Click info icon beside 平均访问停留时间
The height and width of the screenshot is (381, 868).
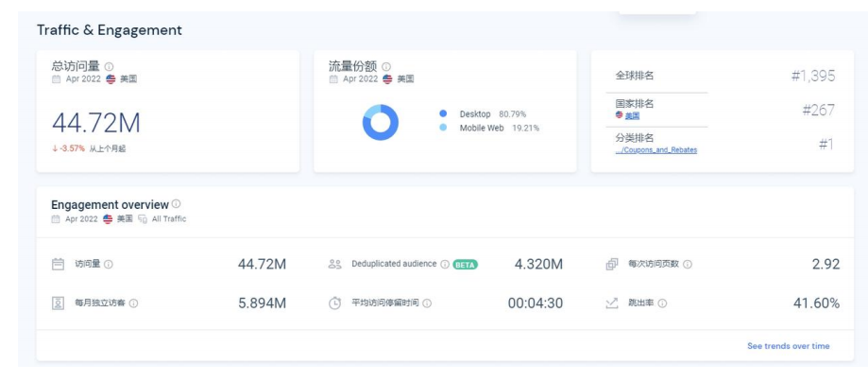(427, 303)
